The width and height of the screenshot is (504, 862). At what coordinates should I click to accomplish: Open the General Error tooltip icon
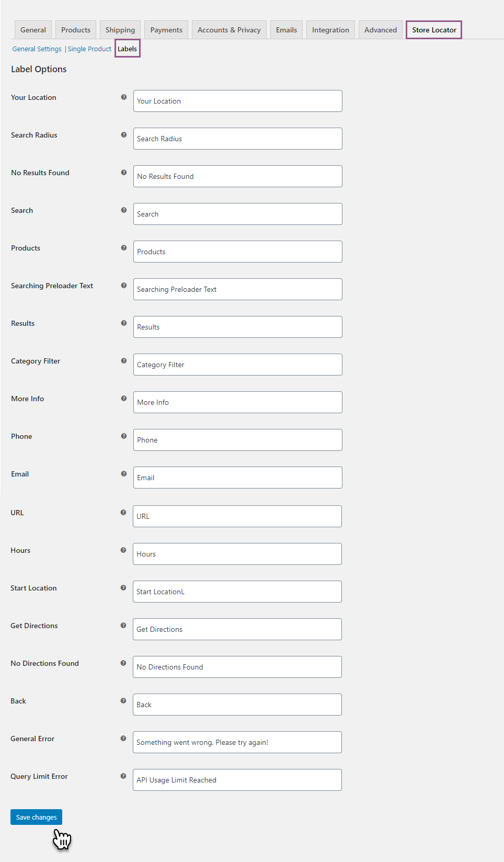click(x=123, y=738)
